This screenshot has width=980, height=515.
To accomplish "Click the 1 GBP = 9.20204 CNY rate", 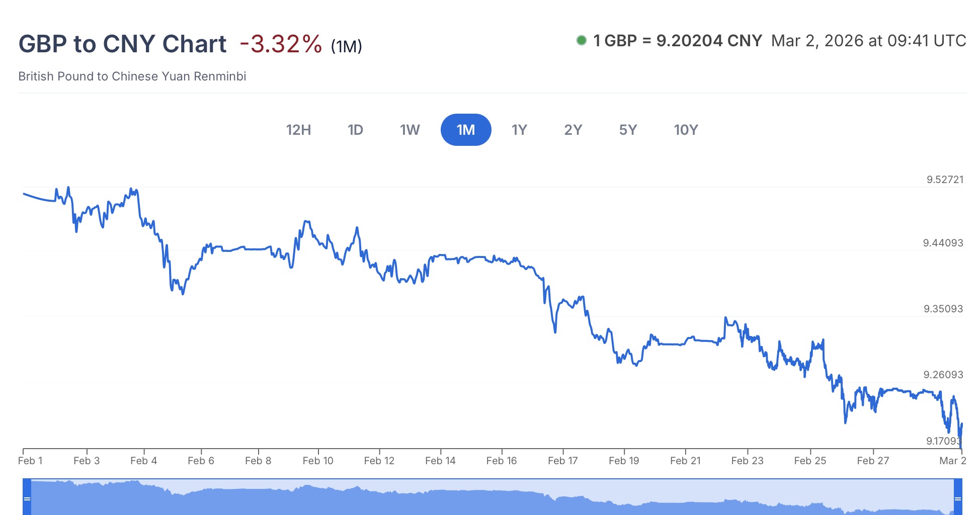I will tap(678, 40).
